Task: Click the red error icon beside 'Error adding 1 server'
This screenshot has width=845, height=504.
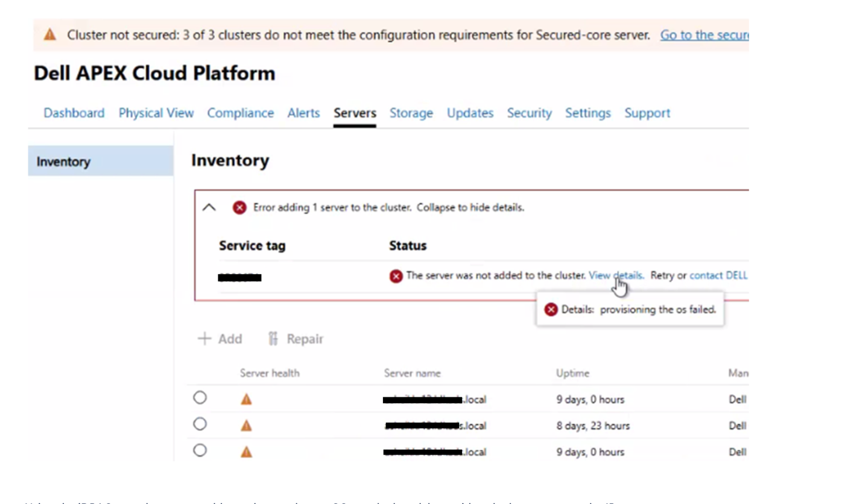Action: [239, 207]
